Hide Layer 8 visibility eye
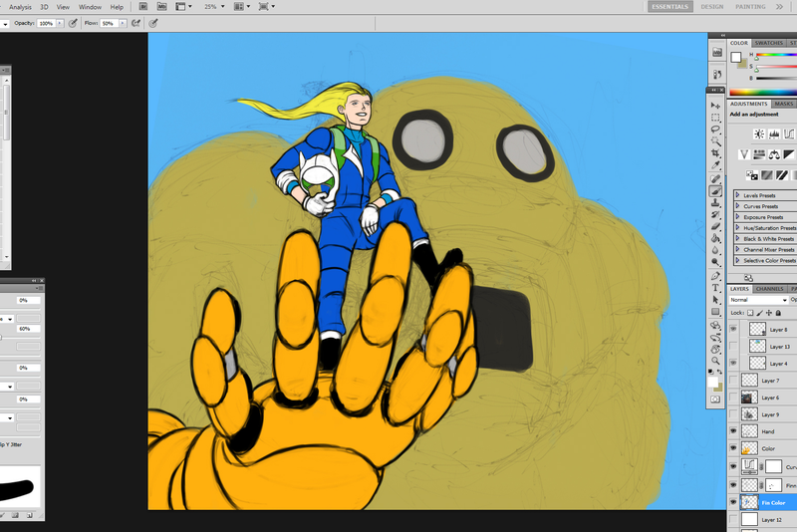Image resolution: width=797 pixels, height=532 pixels. (733, 329)
